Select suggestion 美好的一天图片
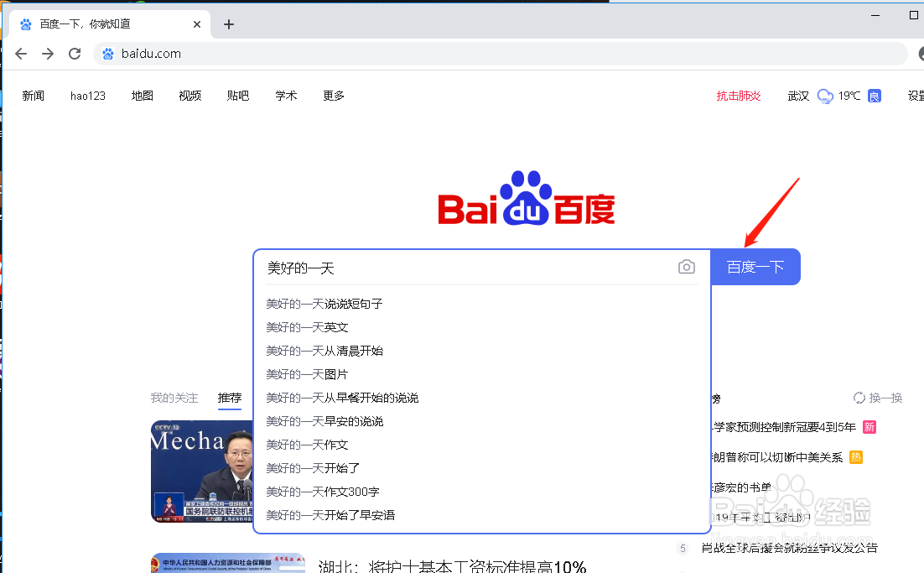Screen dimensions: 924x573 (x=307, y=374)
